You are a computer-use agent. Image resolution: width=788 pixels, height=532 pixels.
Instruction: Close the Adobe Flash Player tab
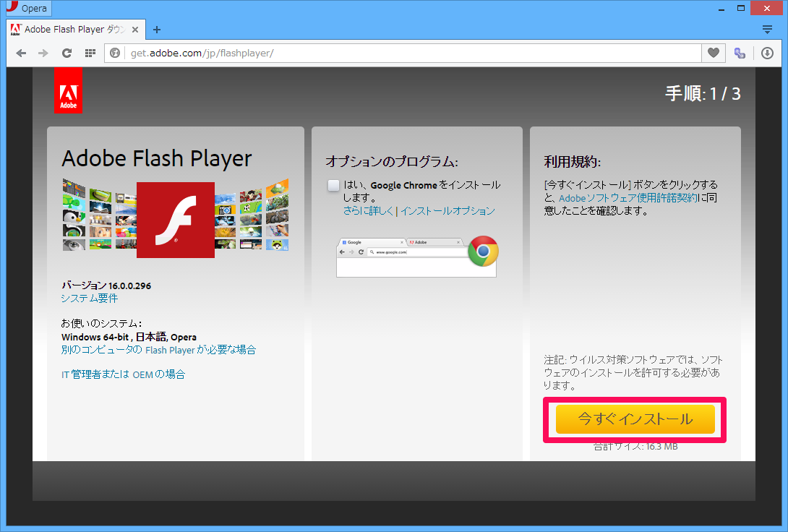tap(135, 30)
